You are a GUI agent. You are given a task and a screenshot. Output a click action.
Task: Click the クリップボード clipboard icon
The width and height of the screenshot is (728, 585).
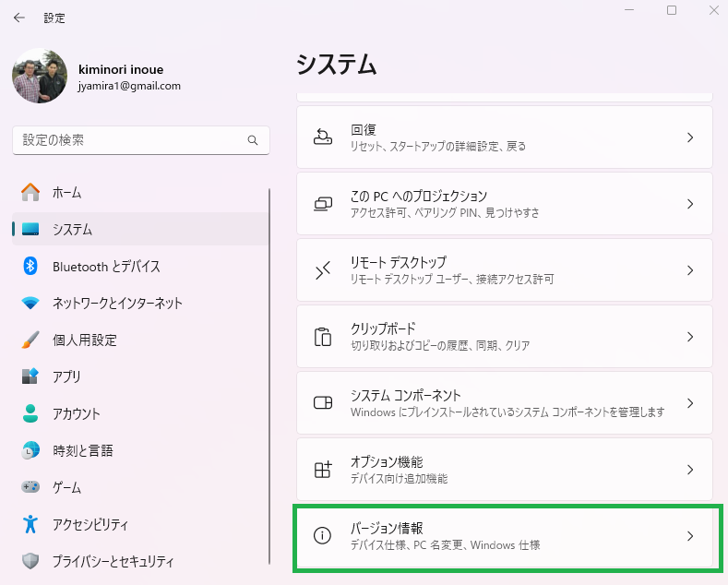323,337
